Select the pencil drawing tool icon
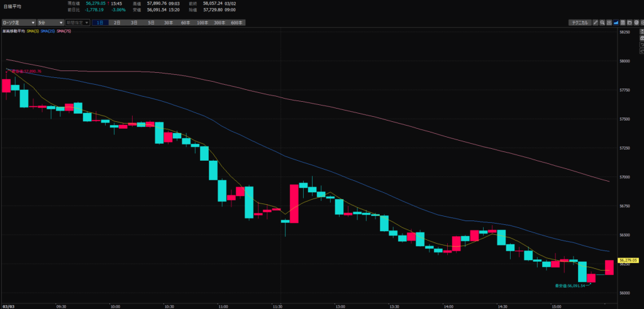 [596, 23]
